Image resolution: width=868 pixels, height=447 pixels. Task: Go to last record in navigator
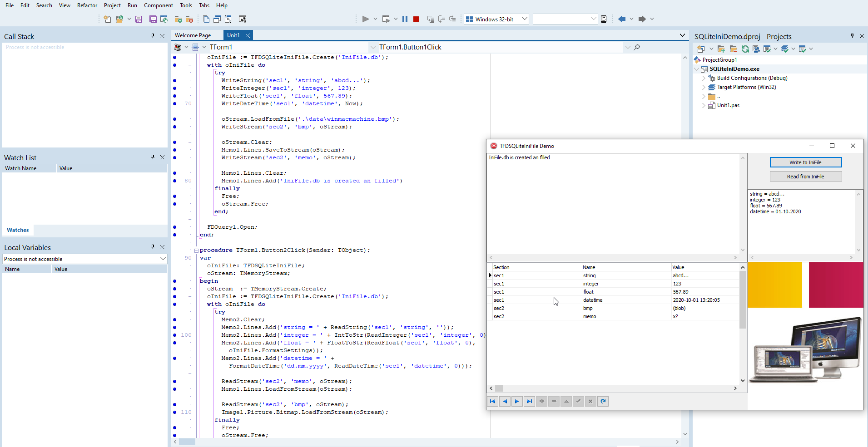coord(529,401)
